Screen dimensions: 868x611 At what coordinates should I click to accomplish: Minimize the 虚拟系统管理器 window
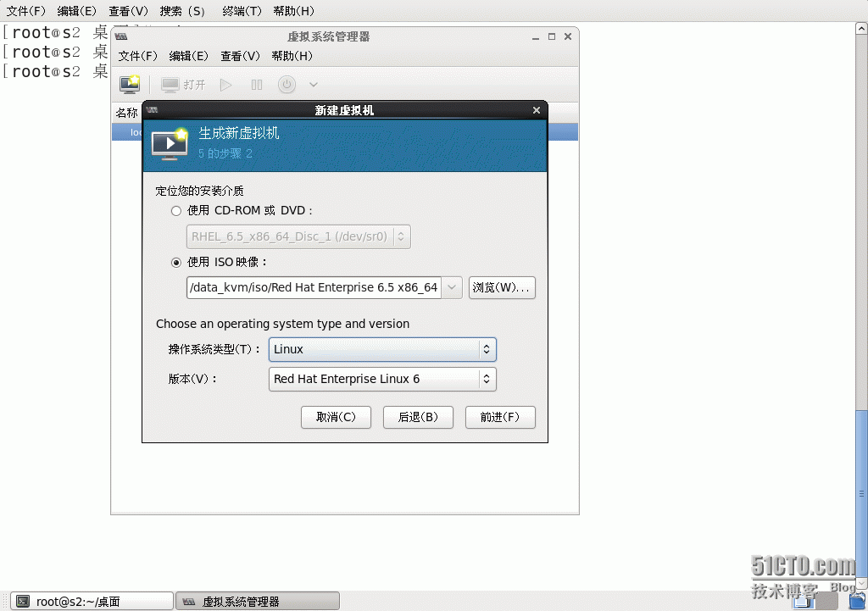coord(536,37)
